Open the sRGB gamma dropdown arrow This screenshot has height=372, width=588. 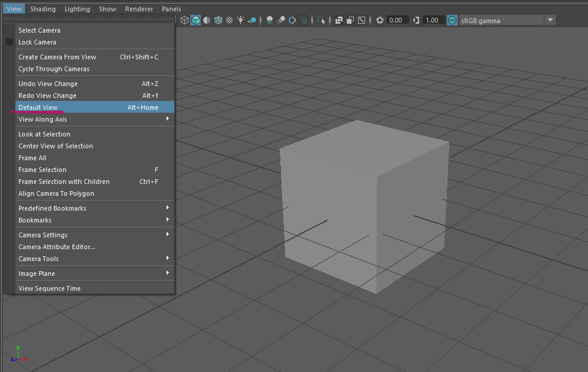click(x=550, y=20)
